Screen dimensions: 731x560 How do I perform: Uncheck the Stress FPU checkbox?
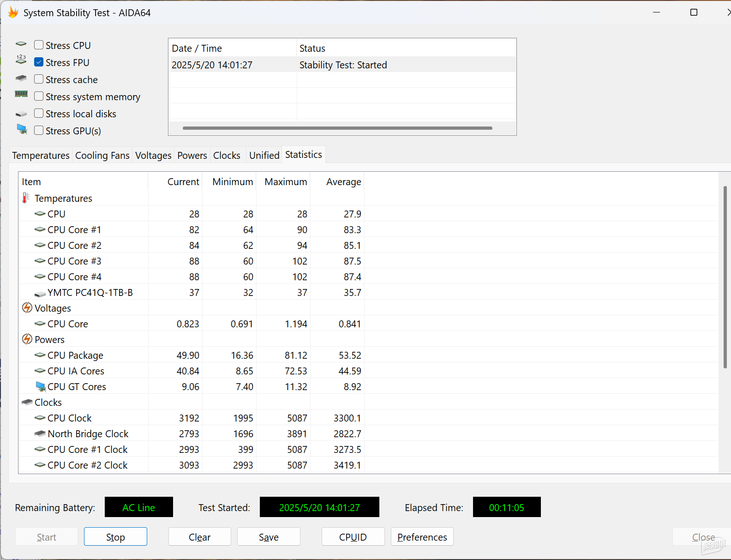tap(39, 62)
